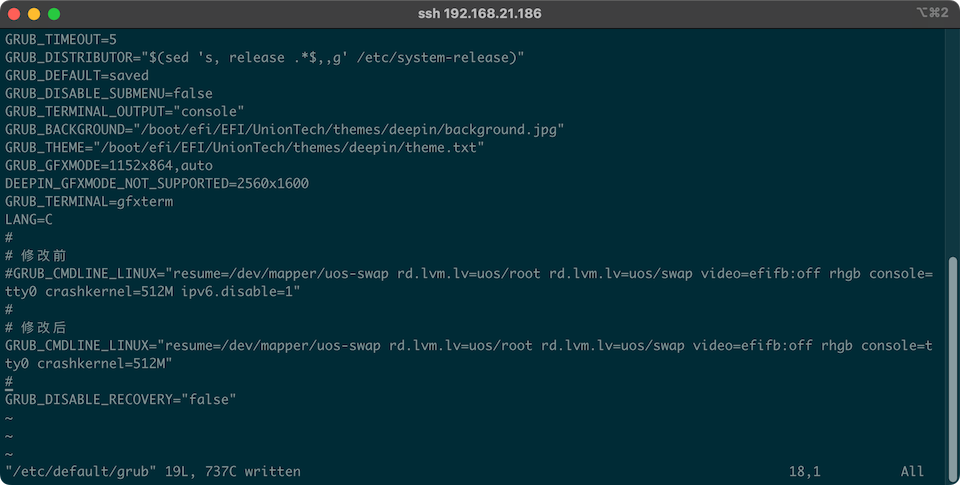The height and width of the screenshot is (485, 960).
Task: Click the GRUB_DISTRIBUTOR line
Action: [264, 57]
